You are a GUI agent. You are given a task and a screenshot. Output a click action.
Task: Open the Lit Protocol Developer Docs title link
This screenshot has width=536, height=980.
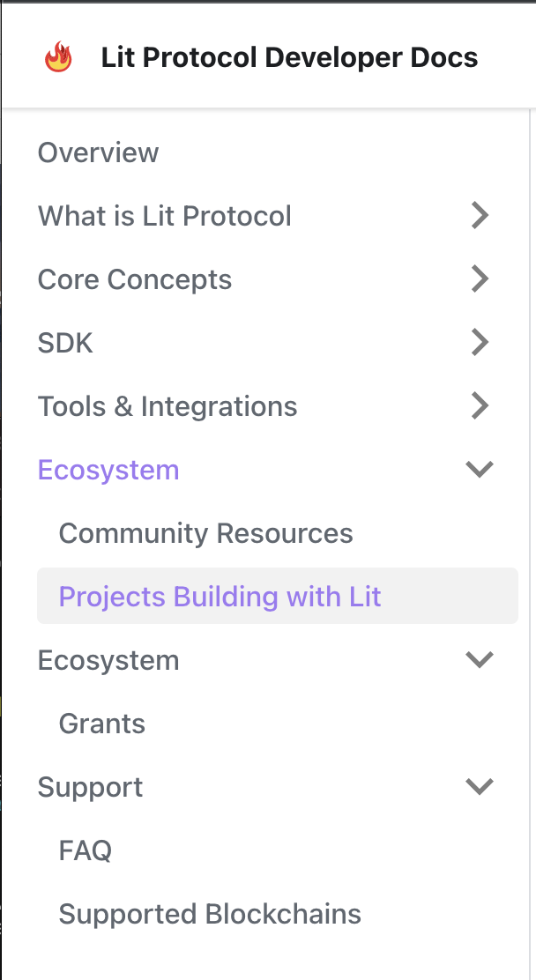(x=289, y=57)
